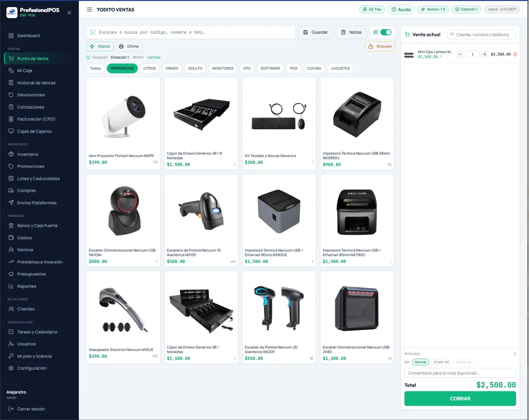Screen dimensions: 529x420
Task: Click the cambiar station link
Action: tap(154, 57)
